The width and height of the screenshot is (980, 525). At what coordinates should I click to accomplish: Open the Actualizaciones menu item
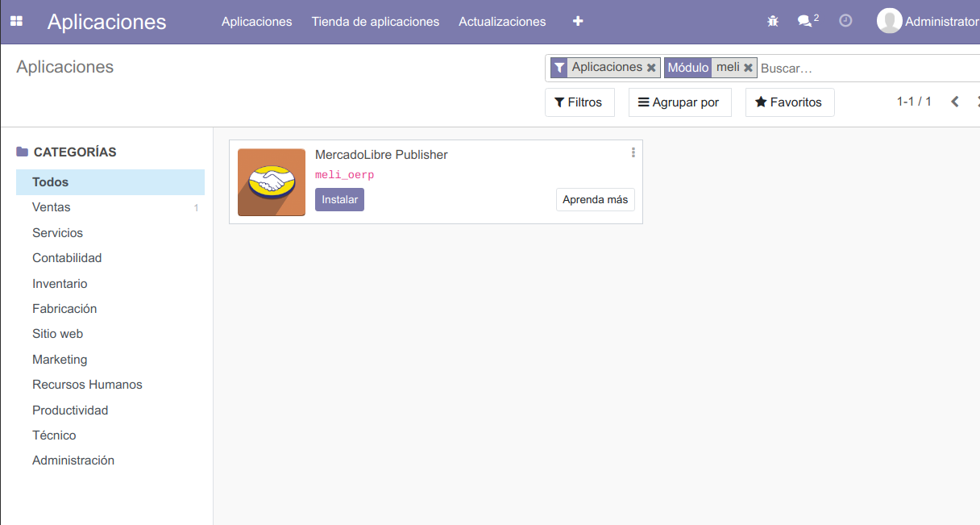pyautogui.click(x=502, y=21)
